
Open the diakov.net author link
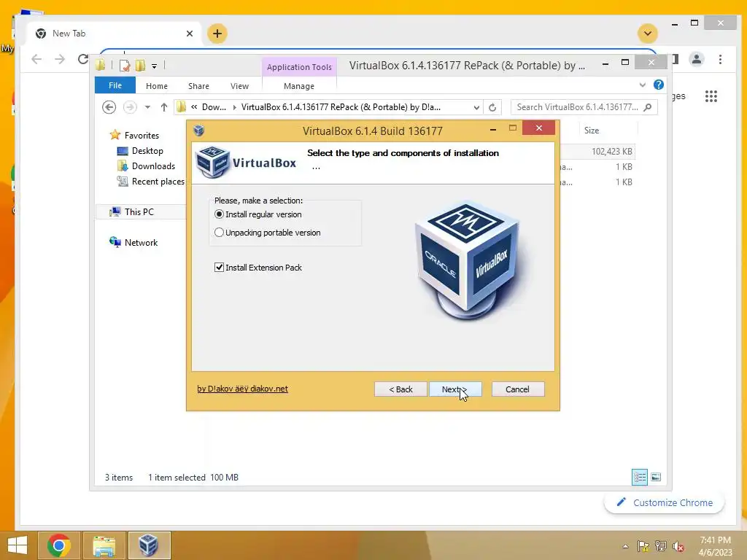pyautogui.click(x=242, y=389)
